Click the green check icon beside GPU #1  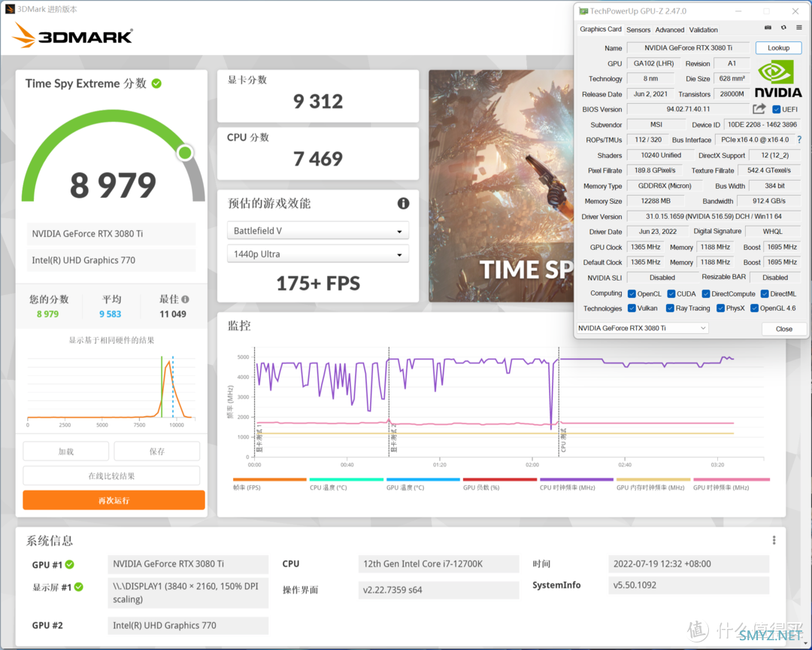69,564
